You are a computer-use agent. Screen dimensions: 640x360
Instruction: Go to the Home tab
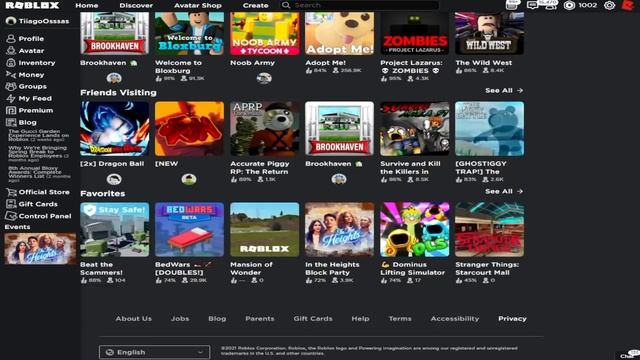[x=87, y=5]
